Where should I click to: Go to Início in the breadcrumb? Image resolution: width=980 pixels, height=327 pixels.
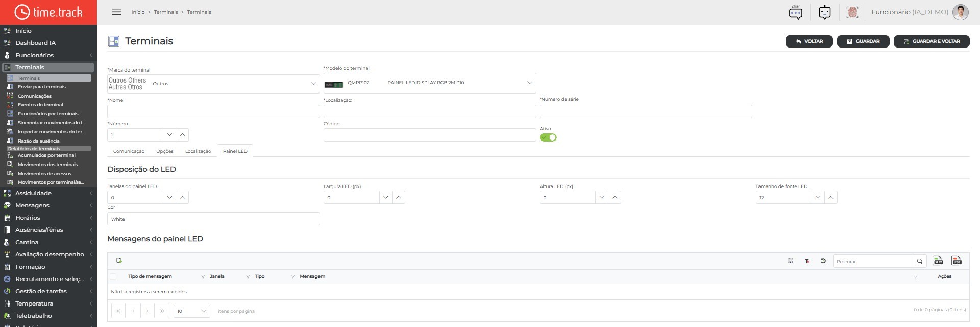click(x=138, y=12)
